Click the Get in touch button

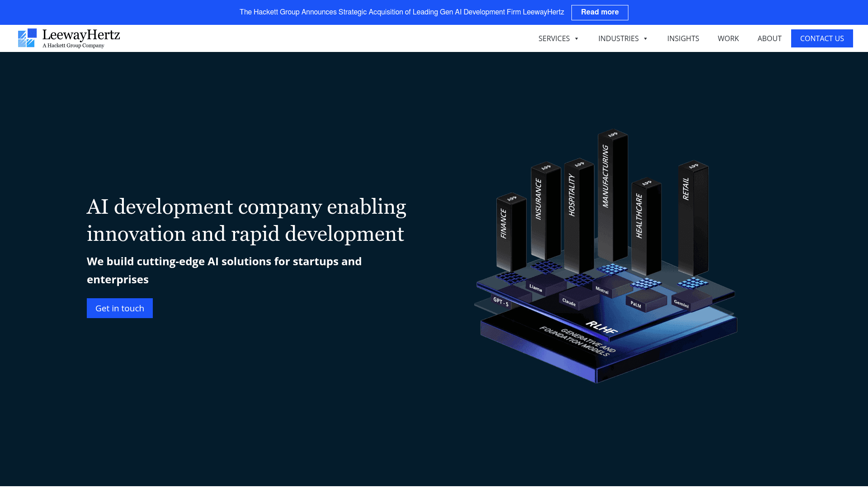click(119, 308)
